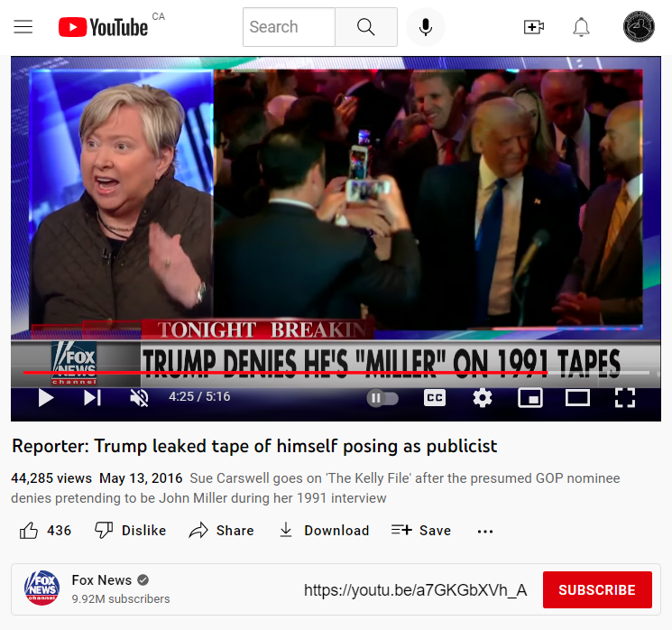Open the Fox News channel name
Image resolution: width=672 pixels, height=630 pixels.
click(102, 579)
